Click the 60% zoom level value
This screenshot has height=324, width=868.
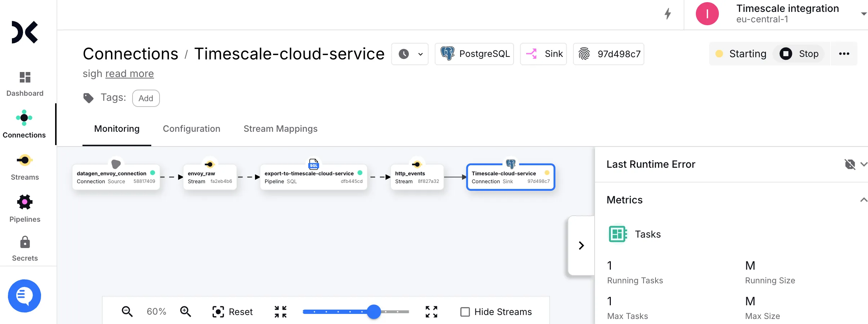[156, 312]
